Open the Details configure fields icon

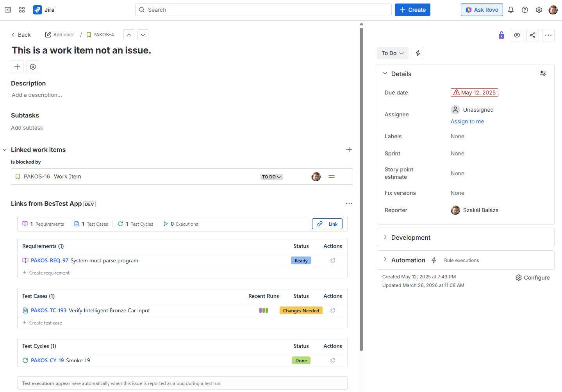coord(543,73)
